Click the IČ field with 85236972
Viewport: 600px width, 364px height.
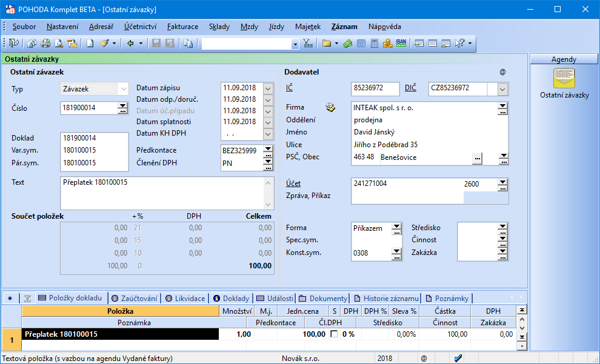(375, 88)
